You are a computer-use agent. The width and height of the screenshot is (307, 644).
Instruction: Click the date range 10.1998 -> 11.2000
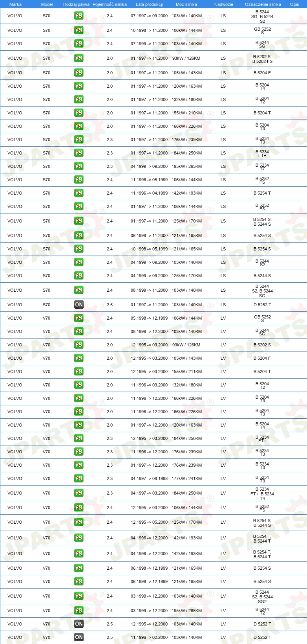pos(149,30)
